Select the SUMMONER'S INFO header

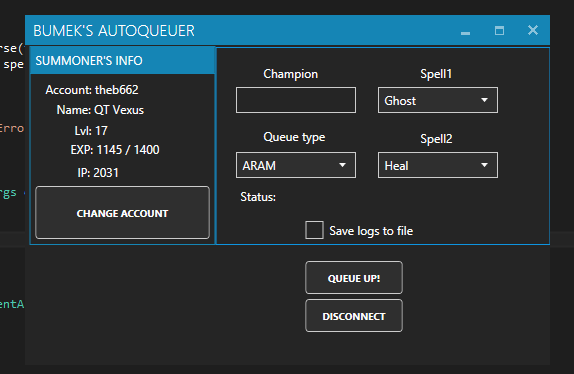122,61
